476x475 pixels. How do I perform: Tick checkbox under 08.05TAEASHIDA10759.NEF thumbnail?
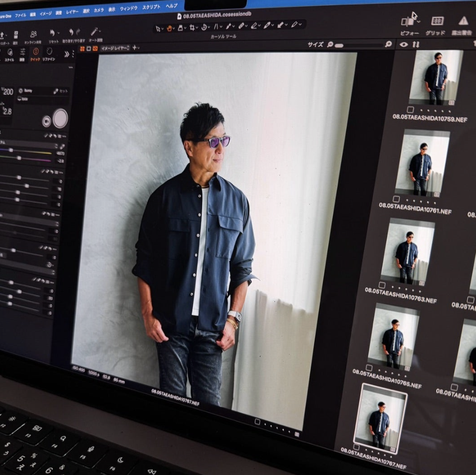(410, 110)
